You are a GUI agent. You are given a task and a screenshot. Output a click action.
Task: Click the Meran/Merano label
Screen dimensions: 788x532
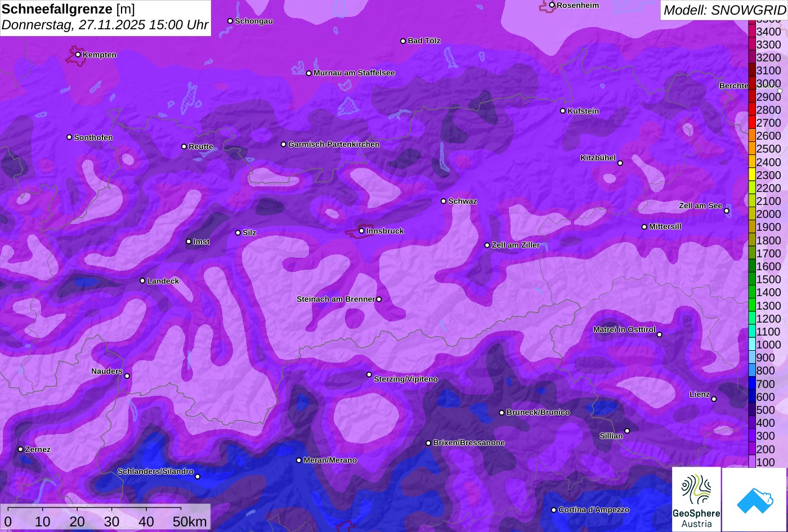pyautogui.click(x=330, y=461)
